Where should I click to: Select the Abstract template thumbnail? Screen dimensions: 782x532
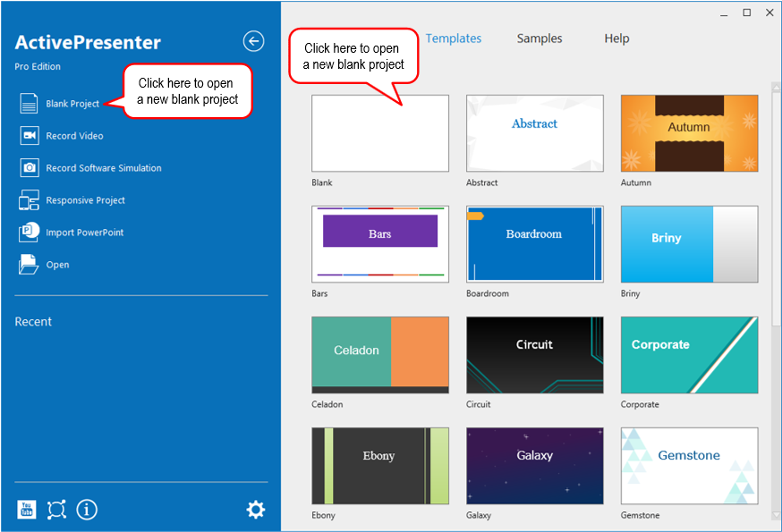coord(535,133)
